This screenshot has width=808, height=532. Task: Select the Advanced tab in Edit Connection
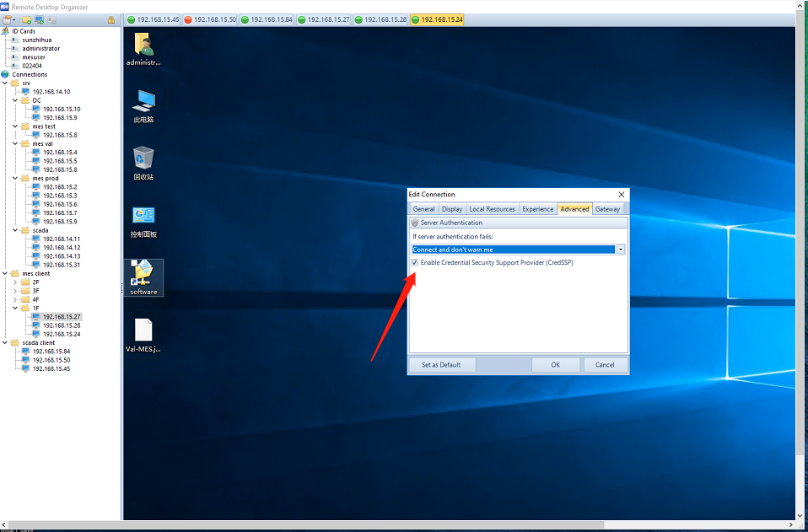pyautogui.click(x=574, y=209)
